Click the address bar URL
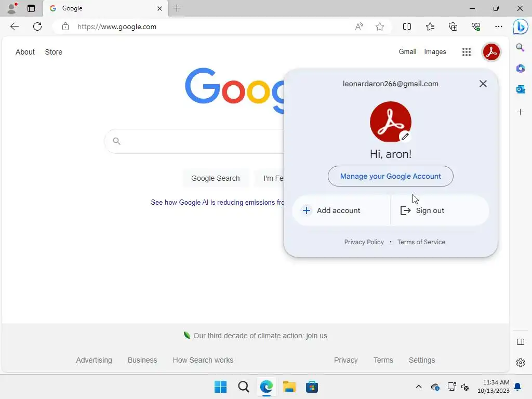This screenshot has height=399, width=532. 117,27
